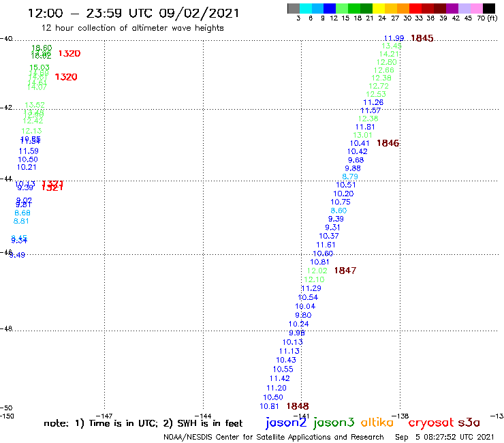The image size is (504, 443).
Task: Click the wave height value 11.42
Action: (x=280, y=379)
